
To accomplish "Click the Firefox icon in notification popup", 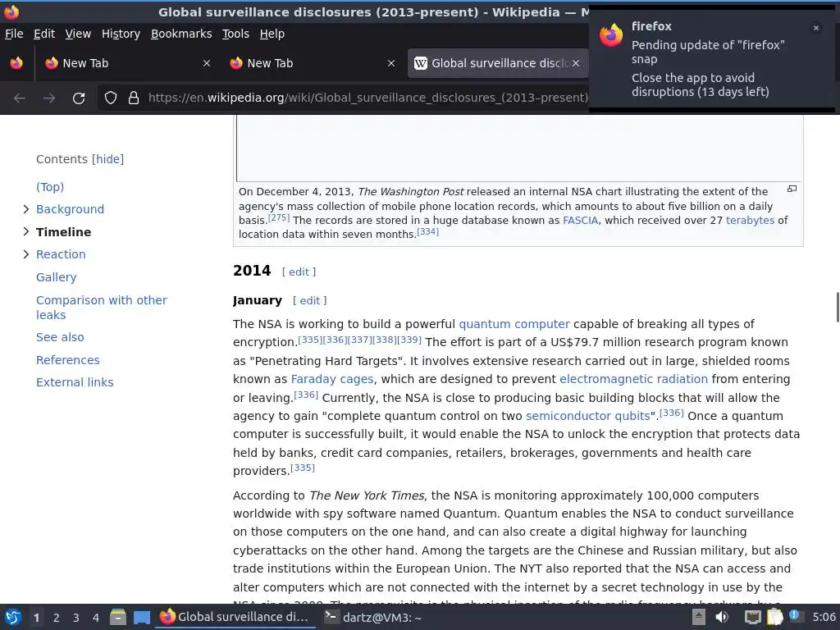I will [x=611, y=35].
